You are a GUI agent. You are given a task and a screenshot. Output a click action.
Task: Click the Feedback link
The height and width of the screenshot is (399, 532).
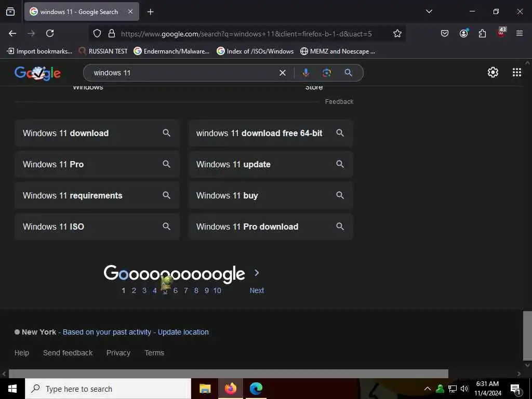coord(339,102)
